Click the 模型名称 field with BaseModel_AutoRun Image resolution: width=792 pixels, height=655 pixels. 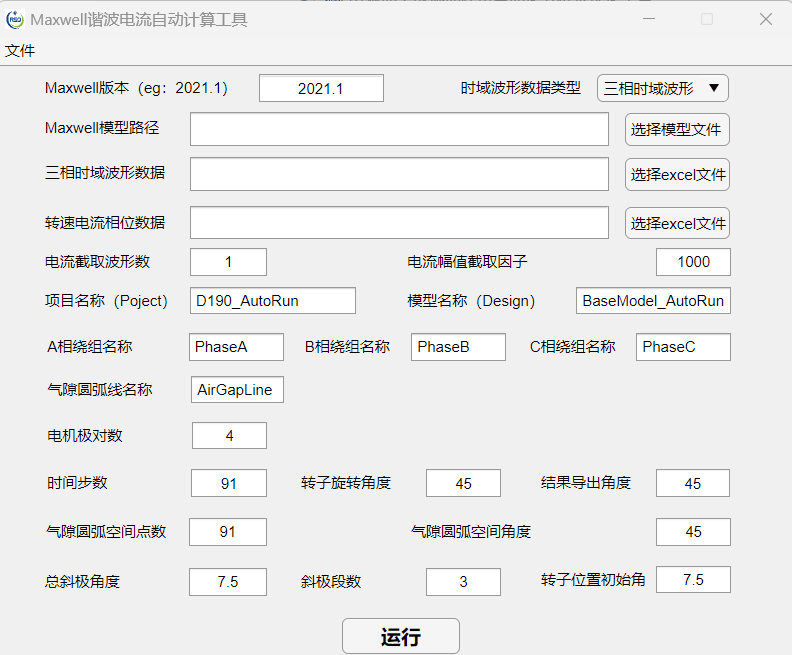pyautogui.click(x=653, y=300)
